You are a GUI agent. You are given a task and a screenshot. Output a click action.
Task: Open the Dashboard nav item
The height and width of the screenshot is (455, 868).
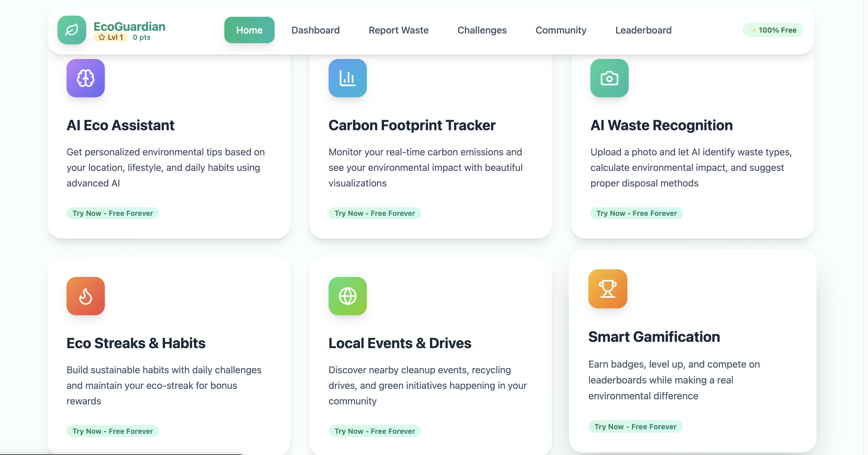pyautogui.click(x=315, y=30)
